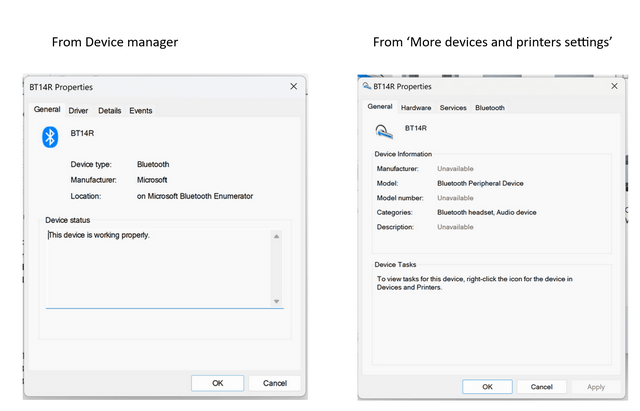This screenshot has height=411, width=640.
Task: Click Cancel in the Device Manager properties dialog
Action: (x=275, y=383)
